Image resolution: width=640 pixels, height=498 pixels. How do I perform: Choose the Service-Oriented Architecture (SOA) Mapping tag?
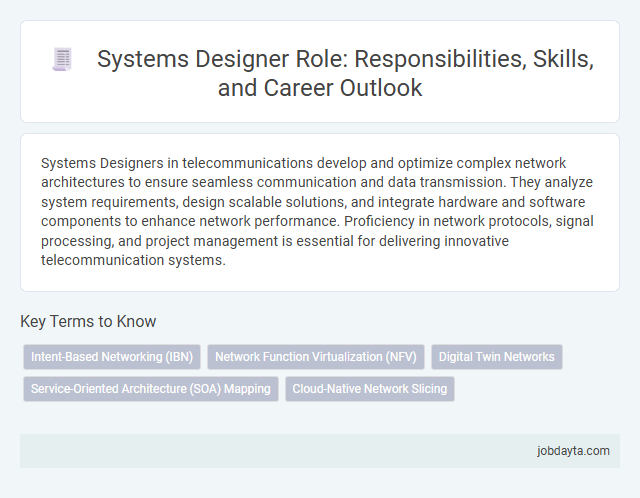point(151,389)
